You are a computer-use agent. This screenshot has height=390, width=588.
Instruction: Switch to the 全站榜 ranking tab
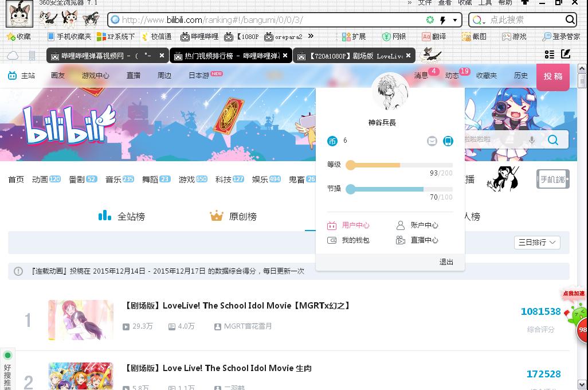[x=122, y=216]
